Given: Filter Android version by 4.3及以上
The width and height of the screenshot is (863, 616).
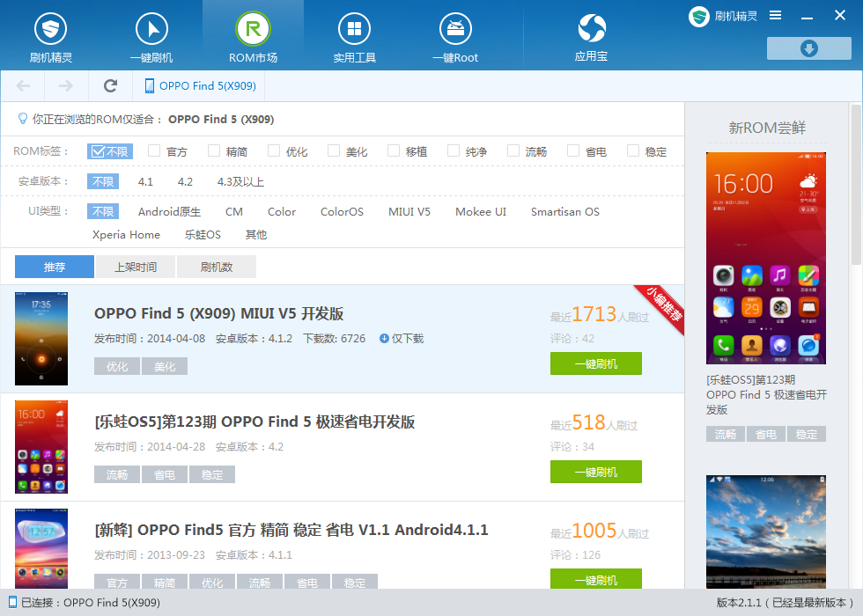Looking at the screenshot, I should click(240, 181).
